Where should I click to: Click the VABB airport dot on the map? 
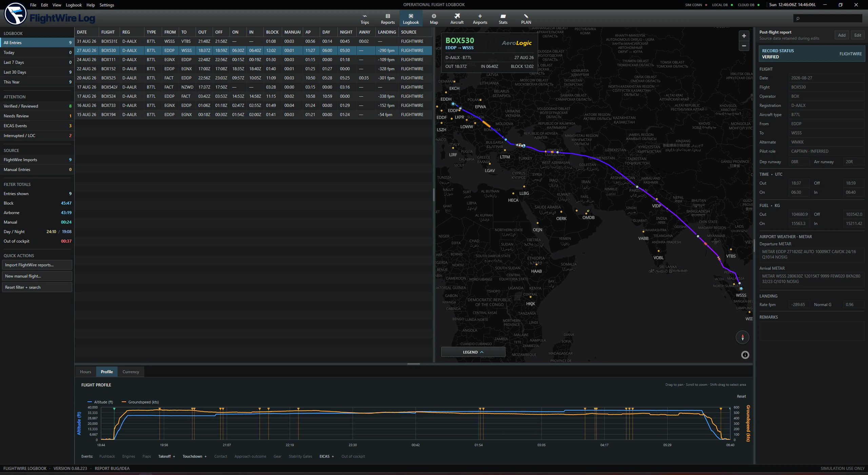(x=644, y=232)
